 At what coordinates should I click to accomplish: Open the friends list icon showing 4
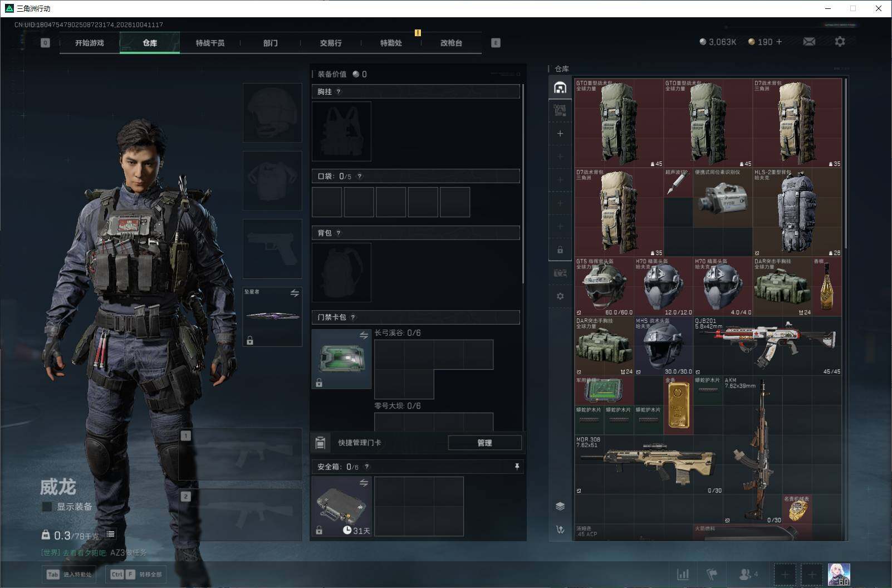tap(748, 574)
